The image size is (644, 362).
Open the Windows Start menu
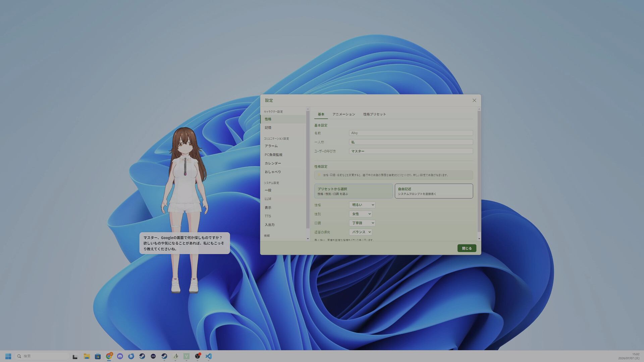8,356
